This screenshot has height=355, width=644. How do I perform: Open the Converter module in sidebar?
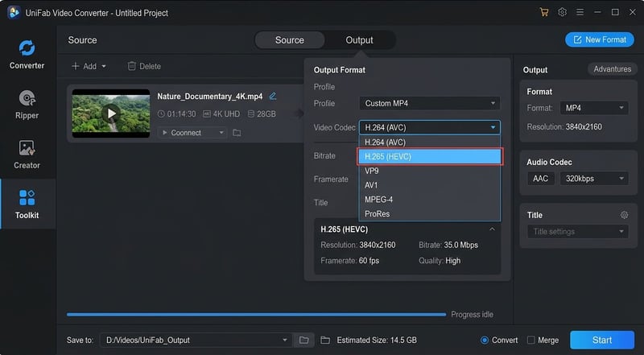[27, 54]
